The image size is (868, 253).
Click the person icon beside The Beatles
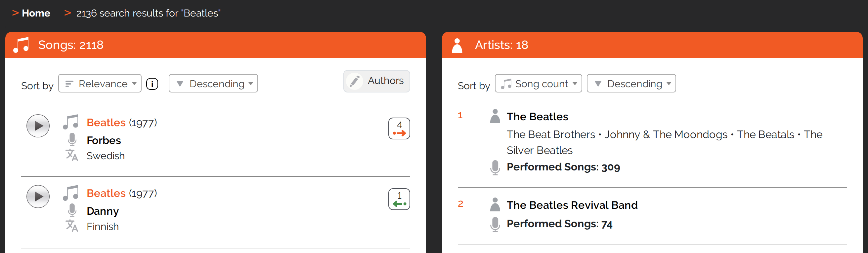pyautogui.click(x=495, y=116)
